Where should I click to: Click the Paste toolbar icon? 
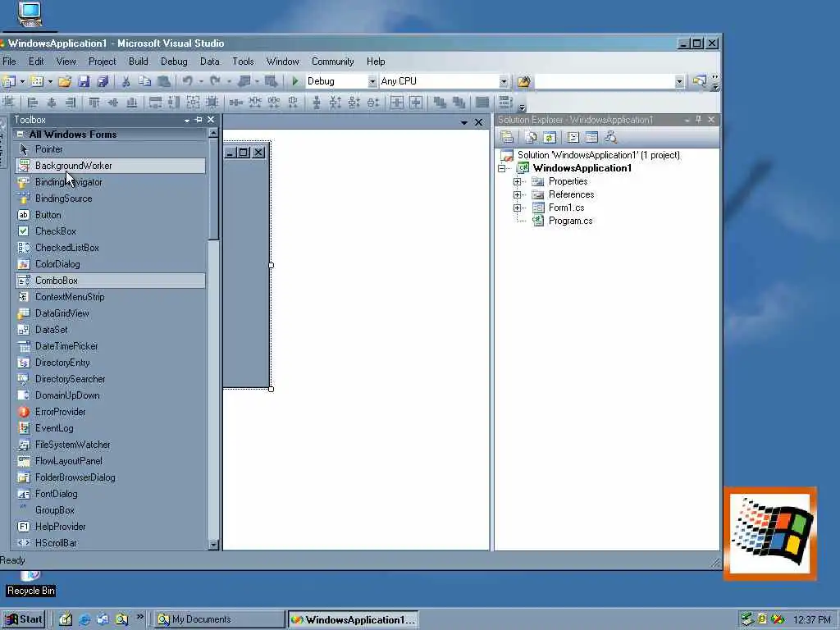point(164,81)
